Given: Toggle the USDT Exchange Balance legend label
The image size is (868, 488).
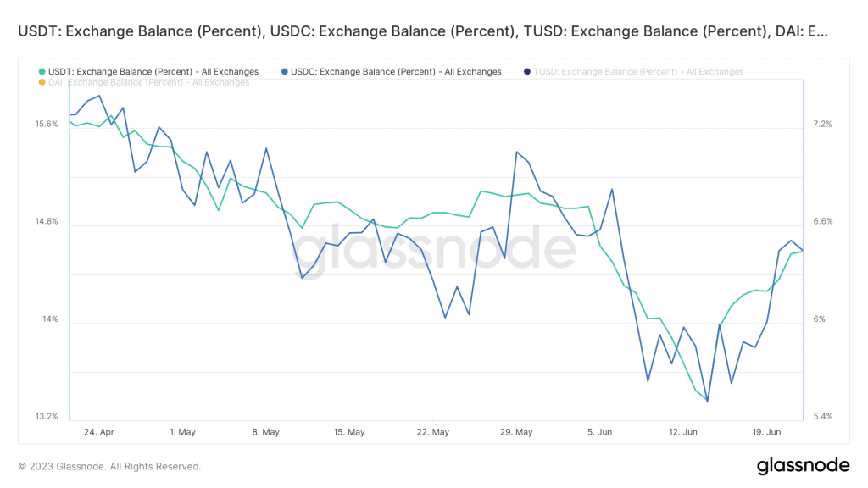Looking at the screenshot, I should click(x=153, y=72).
